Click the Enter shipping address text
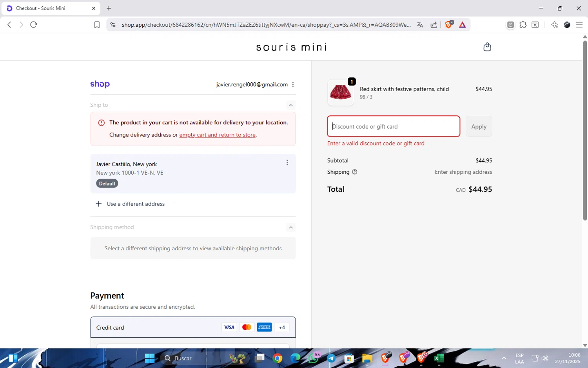The image size is (588, 368). pyautogui.click(x=463, y=172)
